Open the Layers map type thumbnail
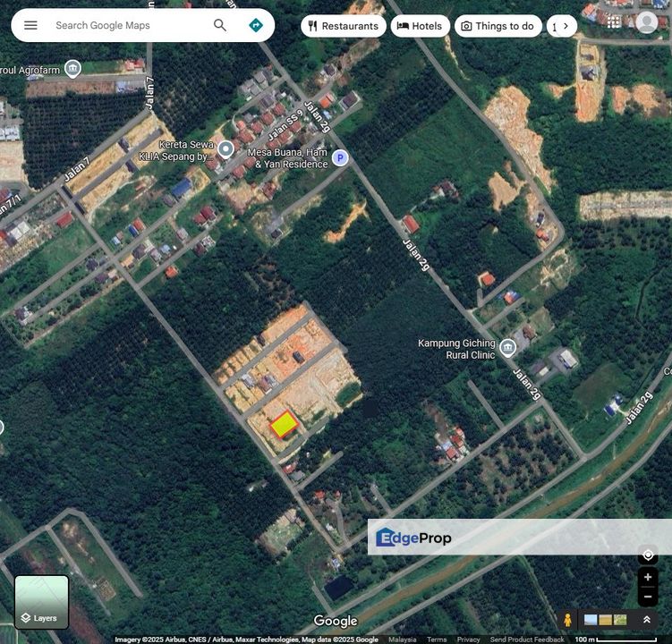 tap(41, 602)
